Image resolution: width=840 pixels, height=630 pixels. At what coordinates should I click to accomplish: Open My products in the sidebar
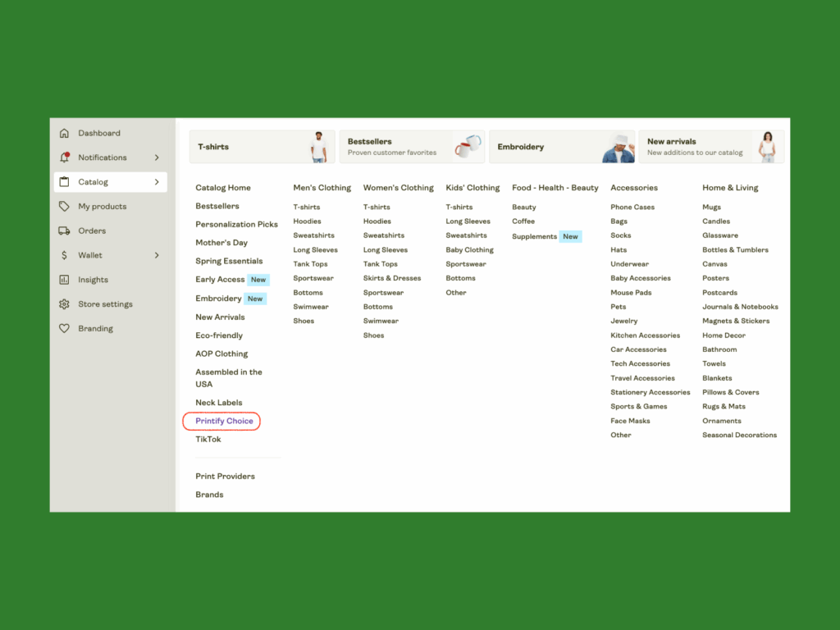coord(103,206)
